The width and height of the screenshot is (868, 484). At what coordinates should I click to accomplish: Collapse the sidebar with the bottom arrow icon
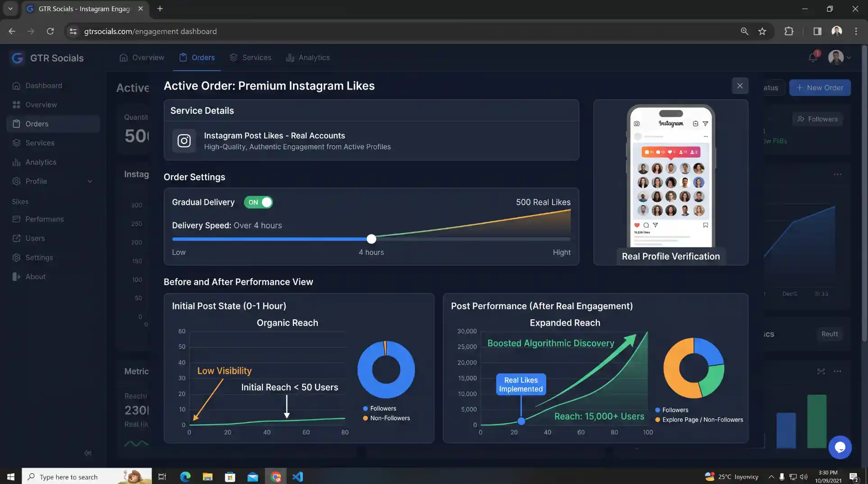point(88,453)
